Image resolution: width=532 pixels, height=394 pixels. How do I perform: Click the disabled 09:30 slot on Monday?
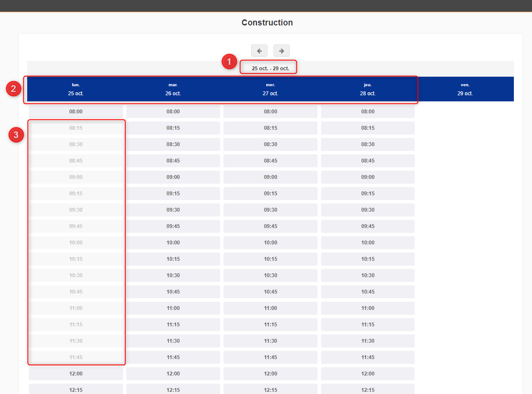pos(76,210)
